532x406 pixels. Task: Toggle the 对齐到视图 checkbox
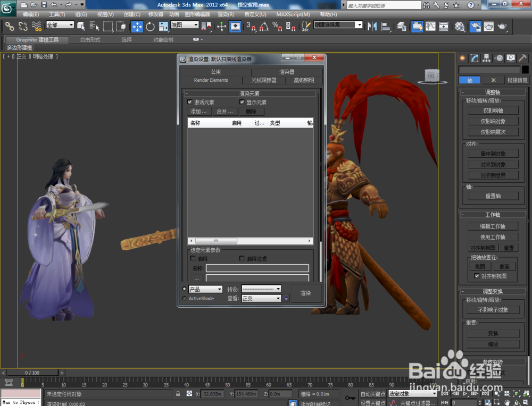(477, 276)
